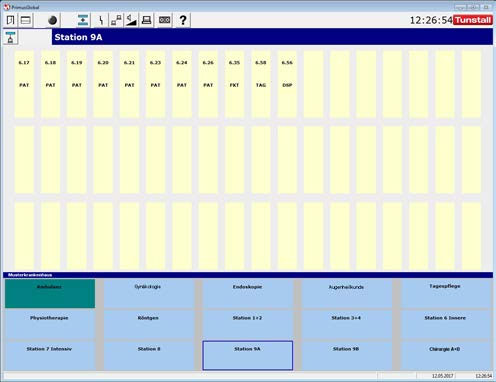This screenshot has width=496, height=382.
Task: Click the tape recorder icon
Action: click(x=165, y=20)
